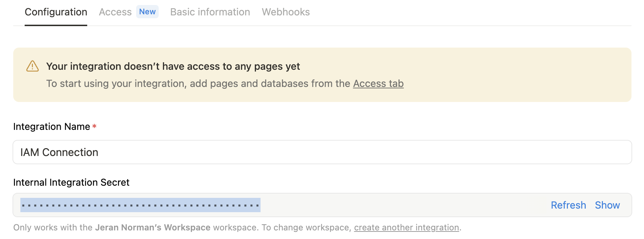Click the highlighted dotted secret characters
The height and width of the screenshot is (239, 644).
(x=140, y=205)
